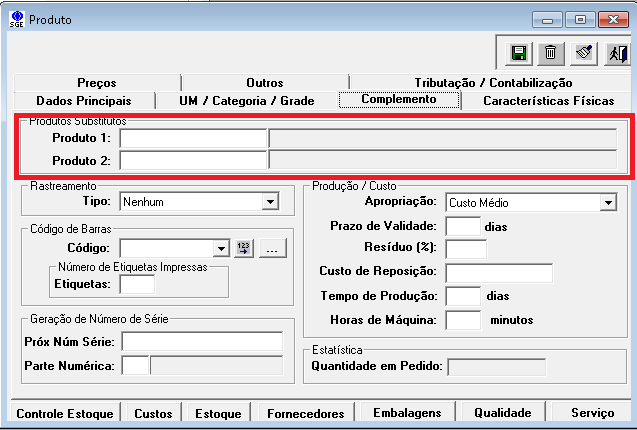Go to the Características Físicas tab
The image size is (637, 430).
pos(548,100)
